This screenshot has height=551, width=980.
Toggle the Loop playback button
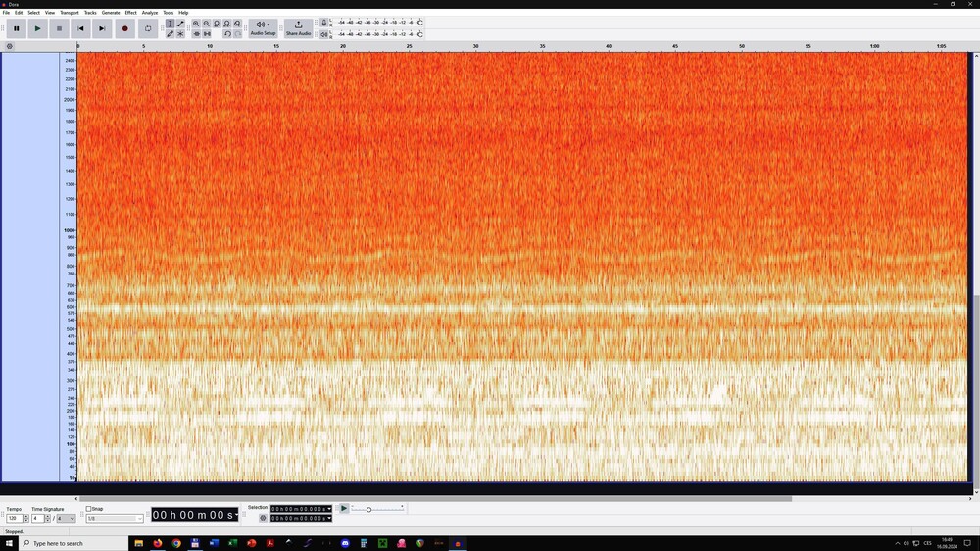click(x=147, y=28)
